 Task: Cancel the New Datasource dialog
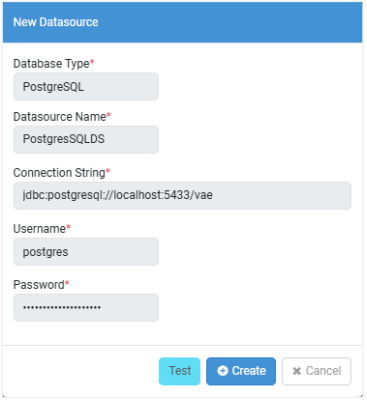pyautogui.click(x=316, y=371)
